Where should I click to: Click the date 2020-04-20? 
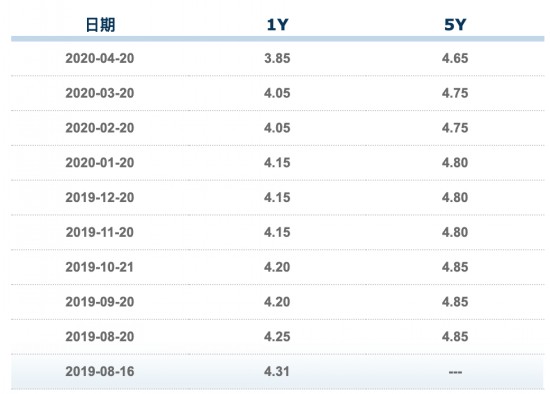click(100, 58)
